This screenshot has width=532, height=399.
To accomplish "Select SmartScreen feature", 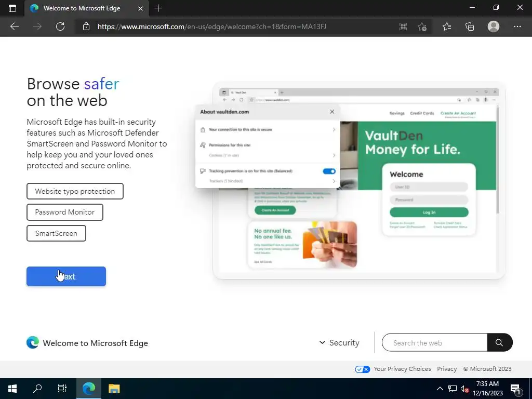I will (x=56, y=233).
